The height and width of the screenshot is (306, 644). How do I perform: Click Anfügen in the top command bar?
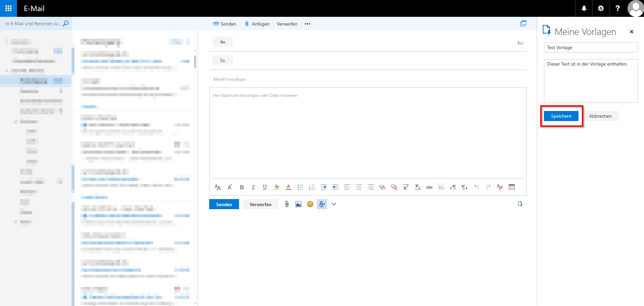coord(257,24)
